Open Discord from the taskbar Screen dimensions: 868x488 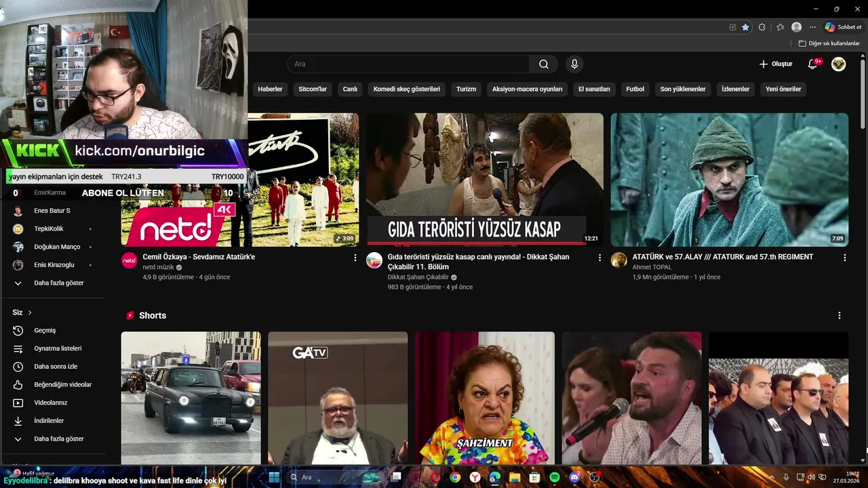point(575,477)
